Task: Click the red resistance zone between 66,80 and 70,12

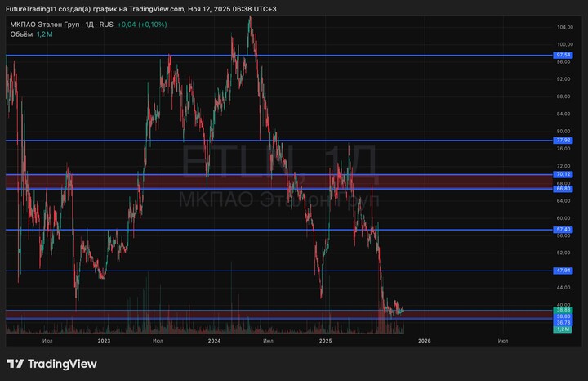Action: pyautogui.click(x=245, y=182)
